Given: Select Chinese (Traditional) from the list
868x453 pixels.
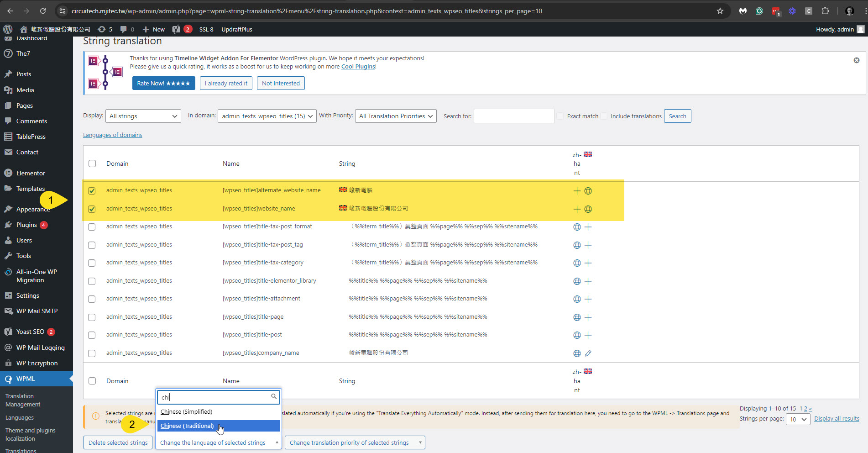Looking at the screenshot, I should click(219, 426).
